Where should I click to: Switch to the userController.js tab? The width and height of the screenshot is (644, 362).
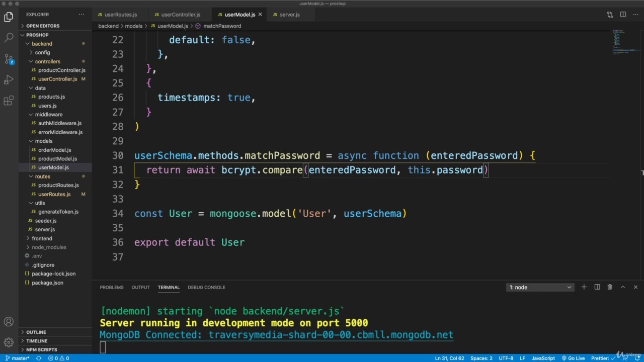click(180, 15)
